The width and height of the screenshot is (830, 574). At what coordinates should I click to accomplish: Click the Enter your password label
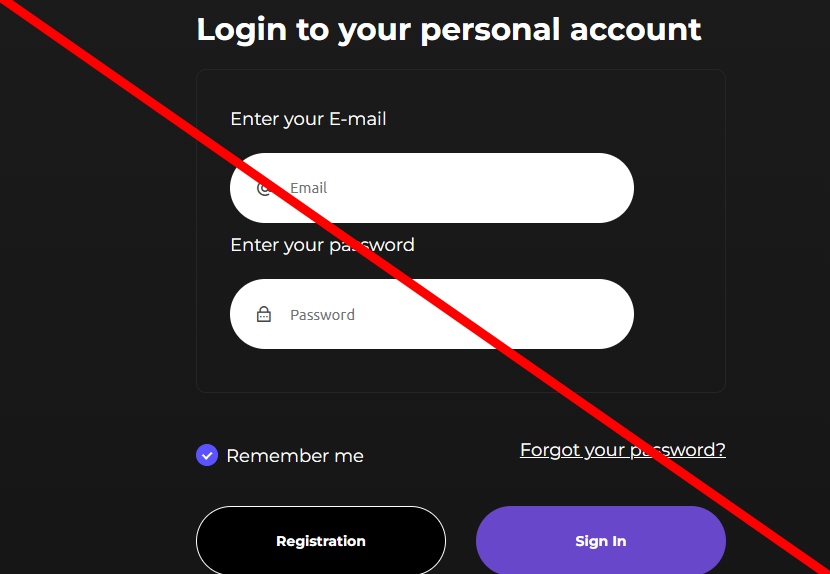(322, 245)
